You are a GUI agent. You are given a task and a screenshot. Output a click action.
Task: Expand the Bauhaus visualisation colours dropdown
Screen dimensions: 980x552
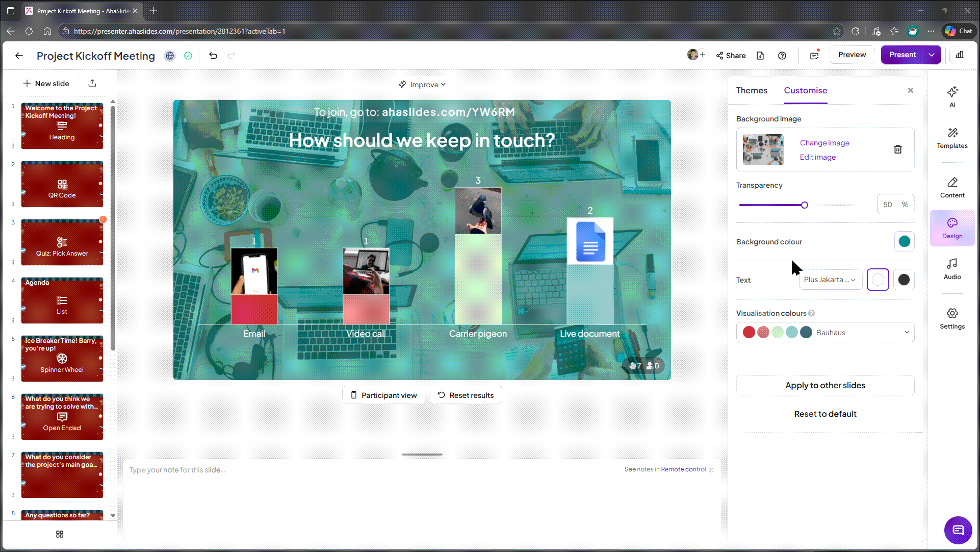pos(825,332)
